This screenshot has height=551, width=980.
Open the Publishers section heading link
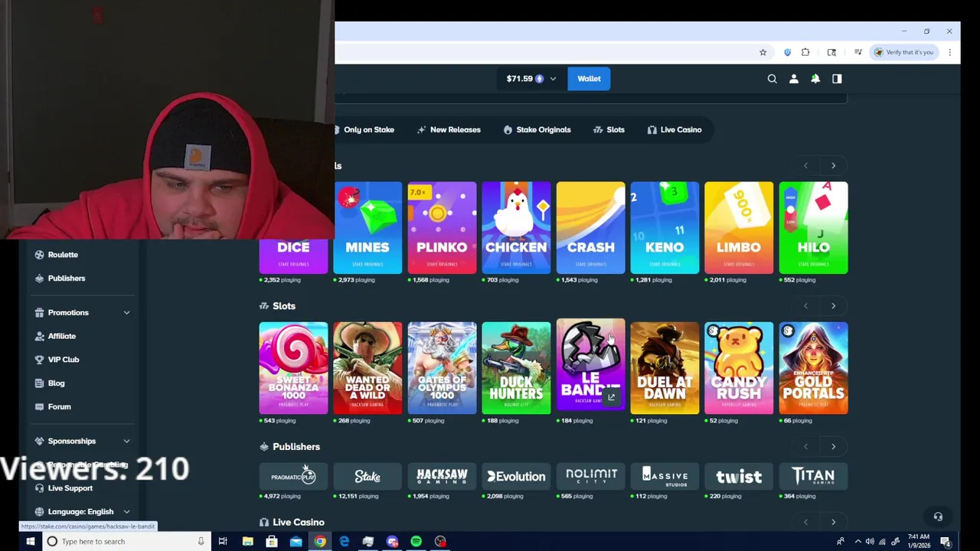[296, 446]
